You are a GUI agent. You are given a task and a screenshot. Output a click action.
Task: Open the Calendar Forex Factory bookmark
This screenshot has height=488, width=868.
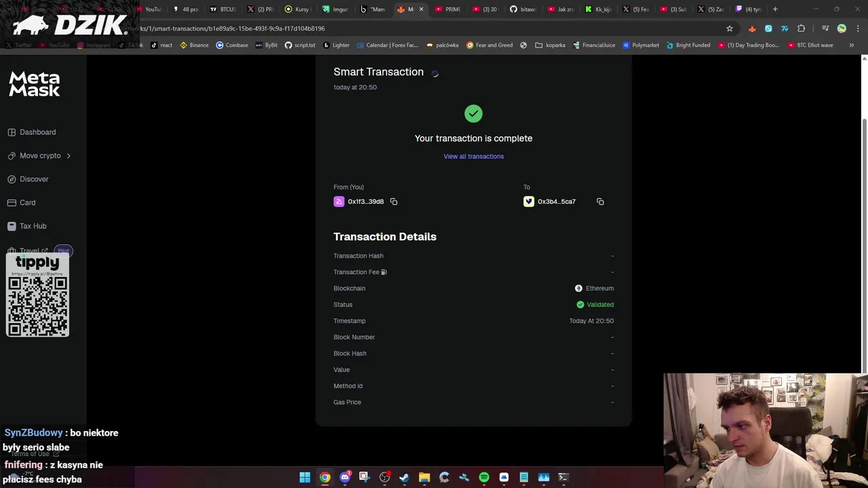pyautogui.click(x=387, y=45)
